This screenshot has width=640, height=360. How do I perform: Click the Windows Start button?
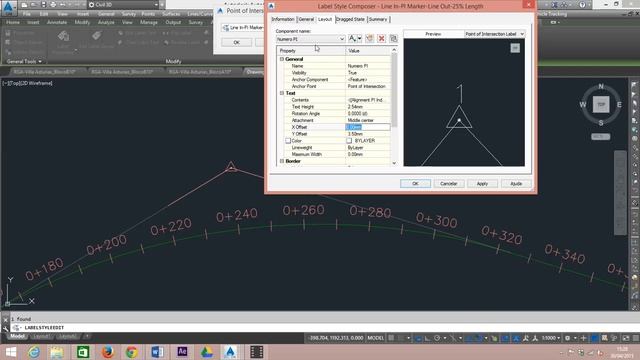tap(11, 352)
